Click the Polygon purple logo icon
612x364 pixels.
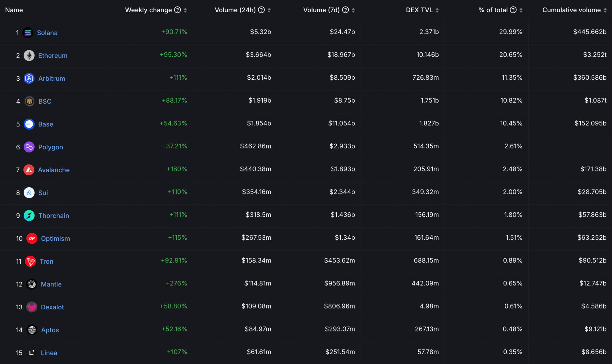tap(29, 147)
